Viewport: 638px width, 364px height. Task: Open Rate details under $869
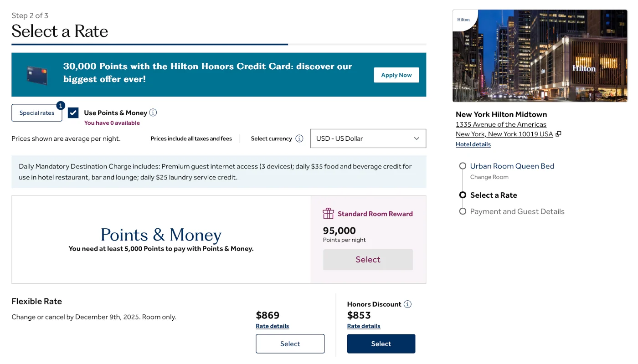point(273,326)
